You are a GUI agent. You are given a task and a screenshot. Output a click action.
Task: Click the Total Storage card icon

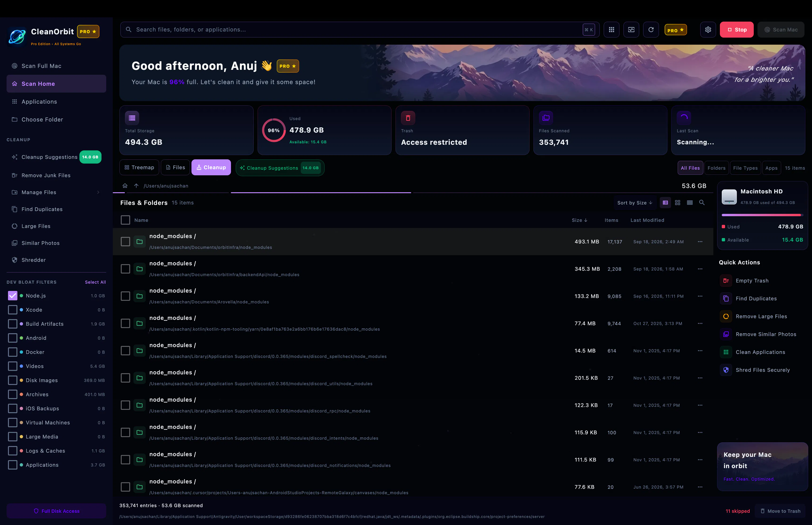[132, 118]
